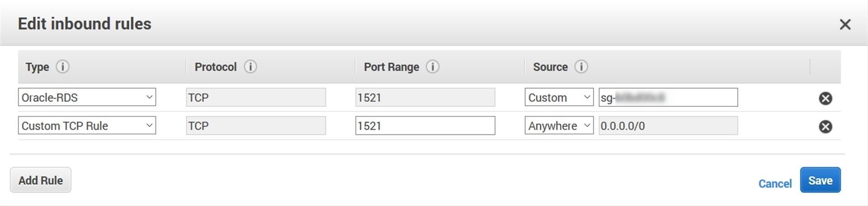
Task: Click the disabled 0.0.0.0/0 source field
Action: tap(668, 125)
